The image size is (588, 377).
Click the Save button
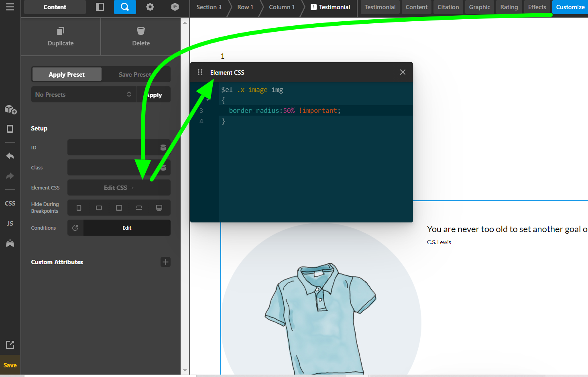[10, 365]
